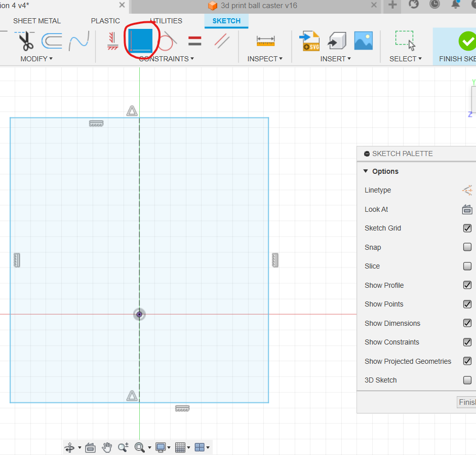Viewport: 476px width, 455px height.
Task: Check the 3D Sketch option
Action: [467, 380]
